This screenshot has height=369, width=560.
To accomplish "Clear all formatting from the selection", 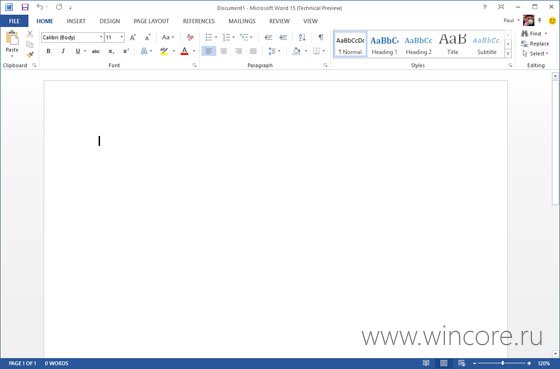I will (x=190, y=38).
